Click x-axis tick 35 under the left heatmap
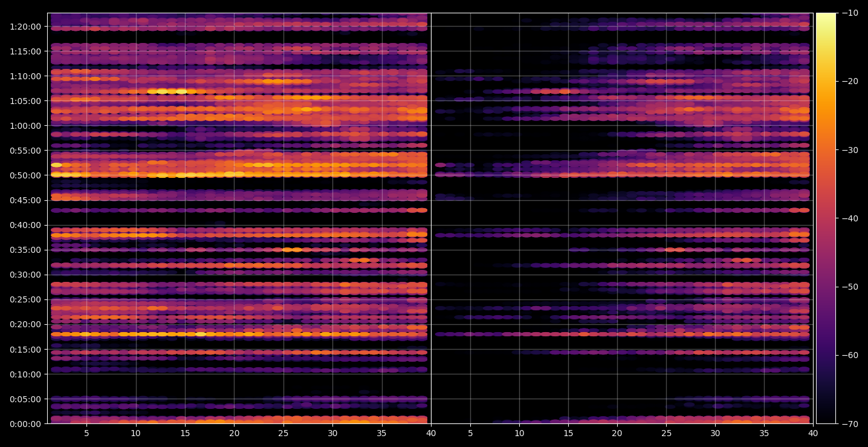Viewport: 868px width, 447px height. [x=382, y=433]
